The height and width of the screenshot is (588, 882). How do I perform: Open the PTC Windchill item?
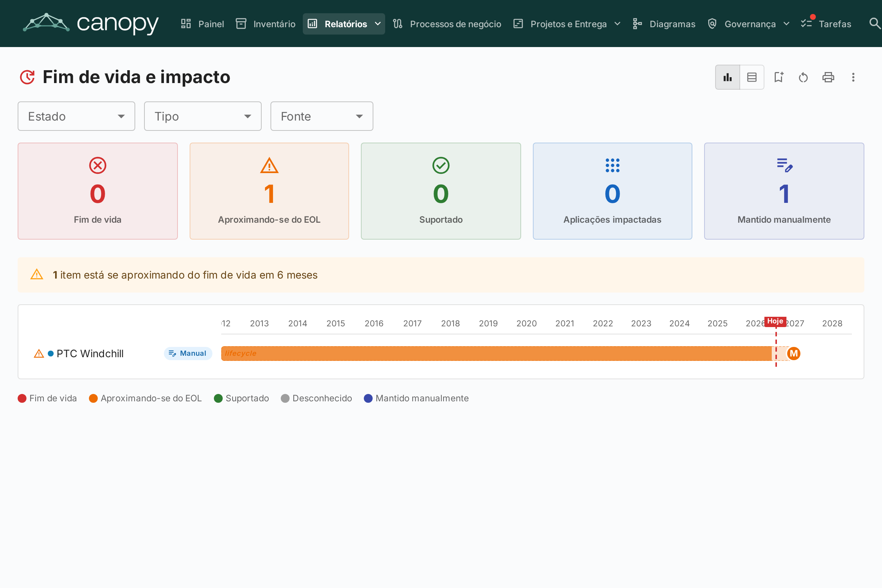(90, 354)
